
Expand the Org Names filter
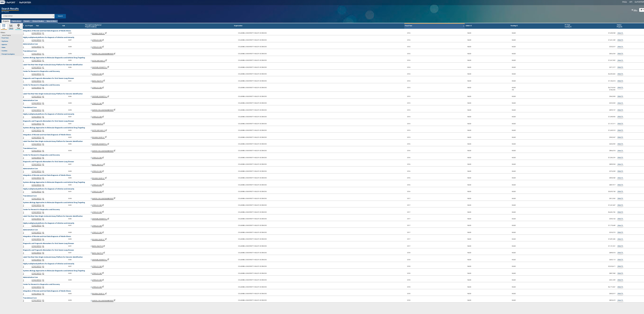point(5,41)
